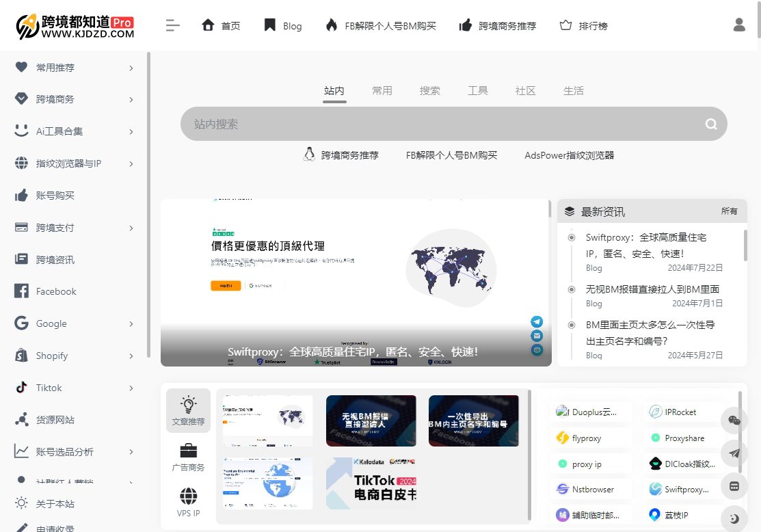761x532 pixels.
Task: Open Swiftproxy banner slide title
Action: click(x=353, y=351)
